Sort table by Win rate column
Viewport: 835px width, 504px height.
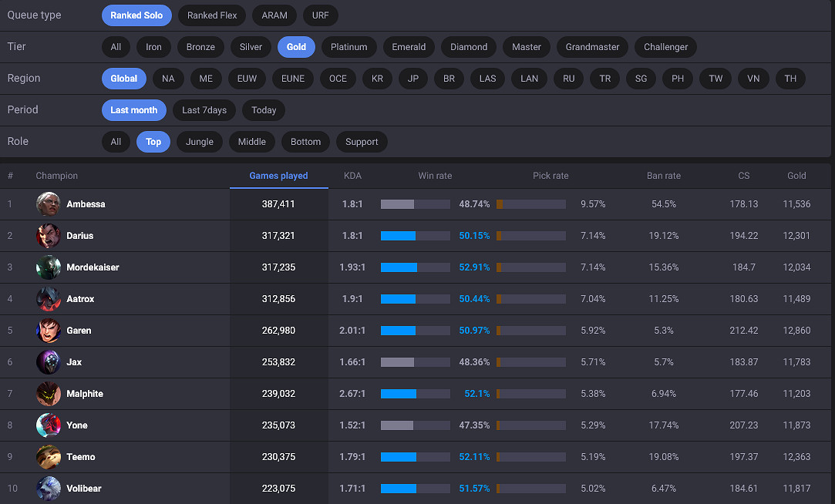[x=435, y=176]
